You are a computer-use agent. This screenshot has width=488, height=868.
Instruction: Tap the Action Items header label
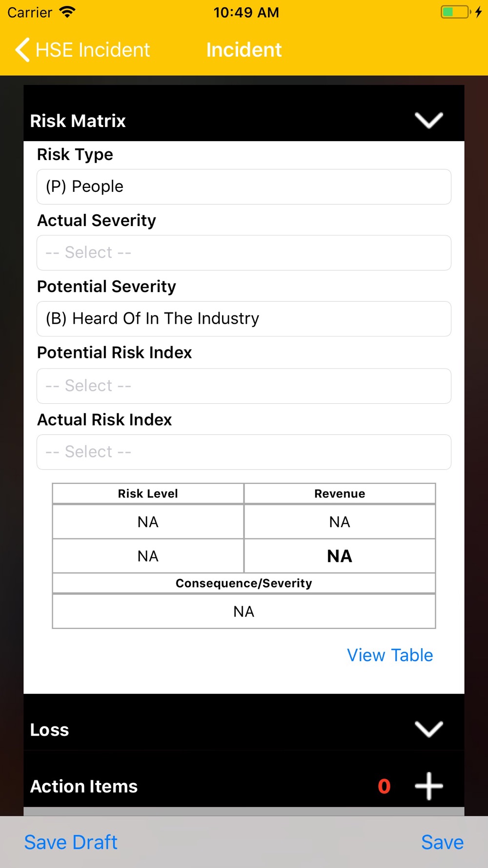click(x=84, y=786)
